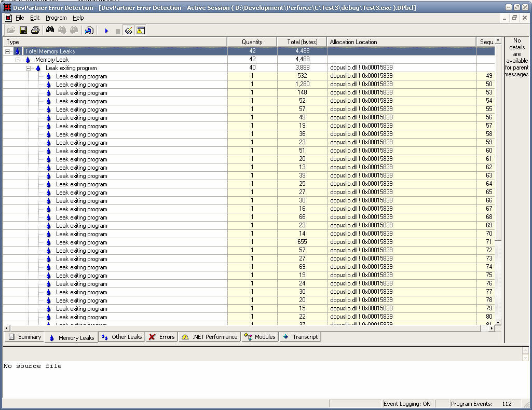
Task: Open the Program menu
Action: point(56,18)
